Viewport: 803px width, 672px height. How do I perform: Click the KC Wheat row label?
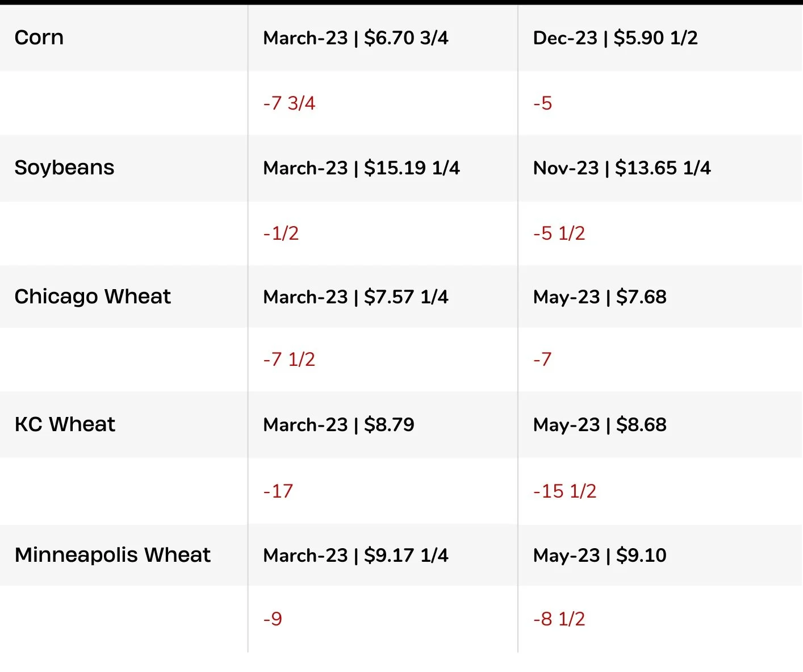coord(65,424)
